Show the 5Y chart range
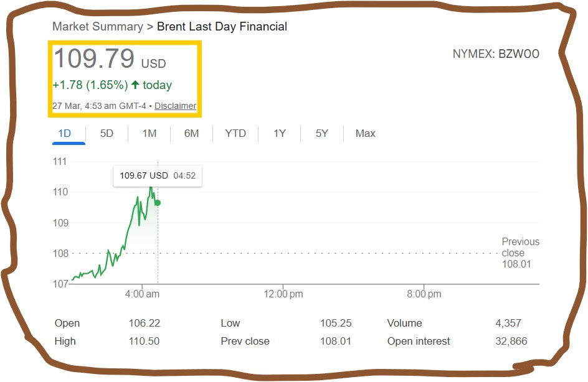Image resolution: width=588 pixels, height=382 pixels. point(321,133)
